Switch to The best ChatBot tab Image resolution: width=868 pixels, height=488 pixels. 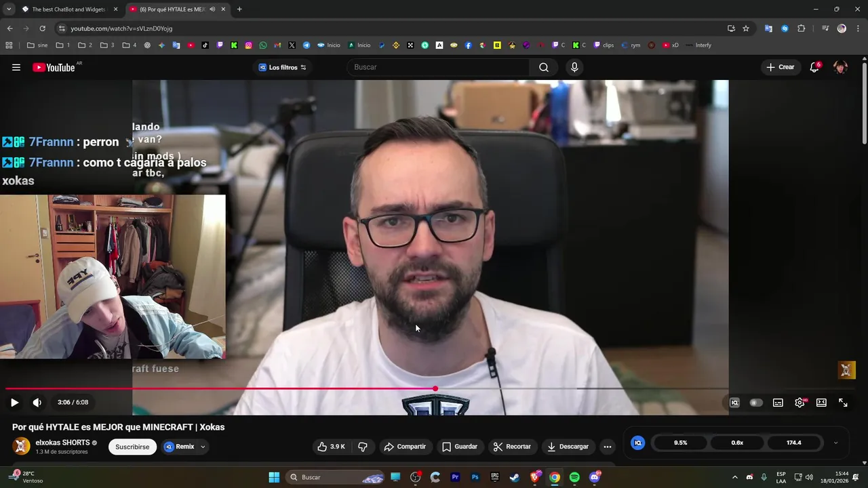68,9
